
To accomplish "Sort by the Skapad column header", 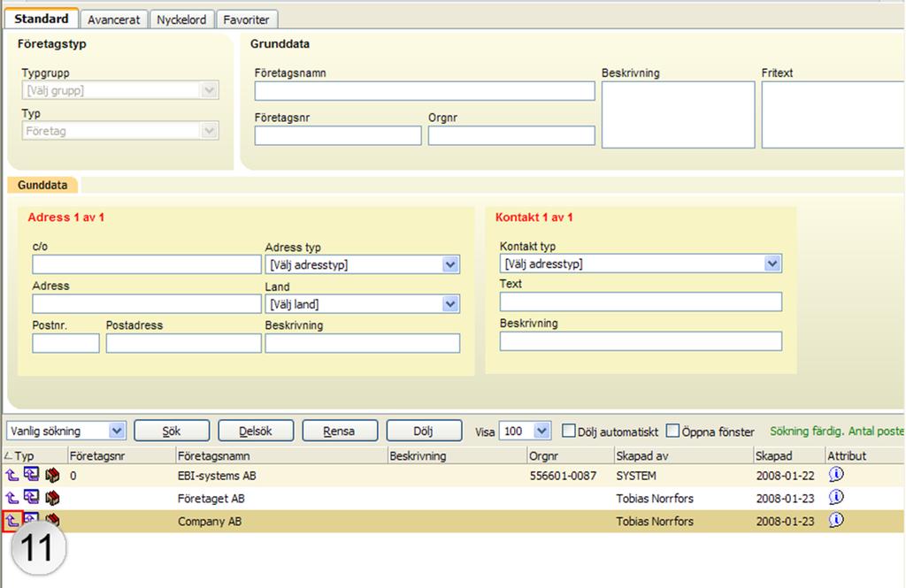I will point(790,455).
